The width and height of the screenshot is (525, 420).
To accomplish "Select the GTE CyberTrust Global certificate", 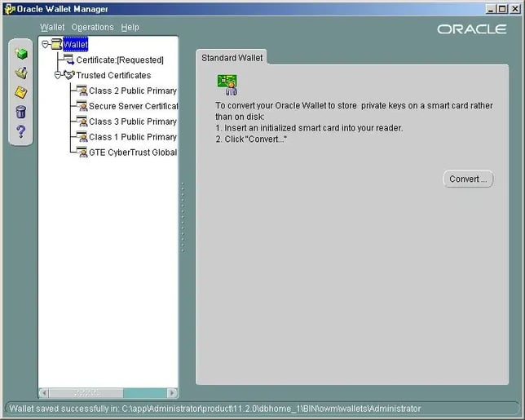I will pyautogui.click(x=132, y=153).
